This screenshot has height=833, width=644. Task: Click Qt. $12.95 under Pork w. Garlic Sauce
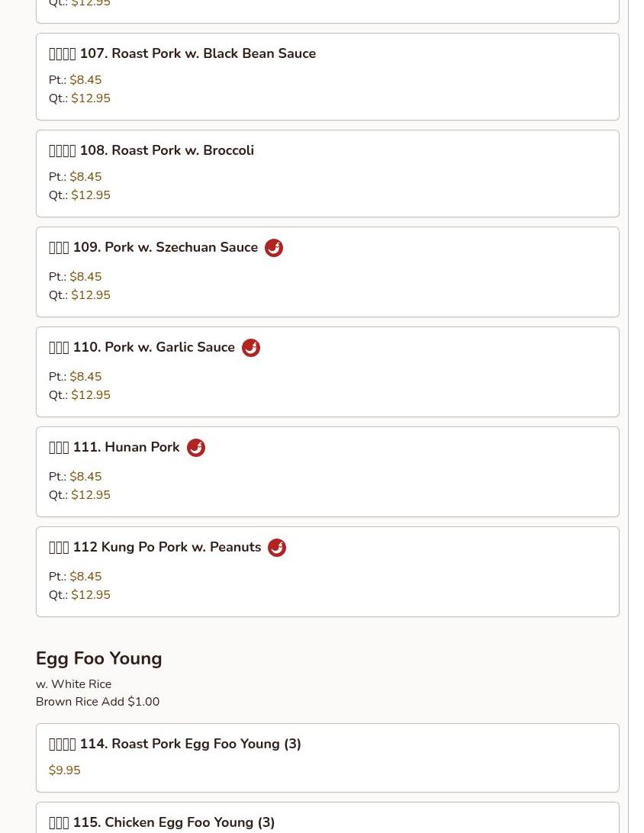tap(79, 394)
